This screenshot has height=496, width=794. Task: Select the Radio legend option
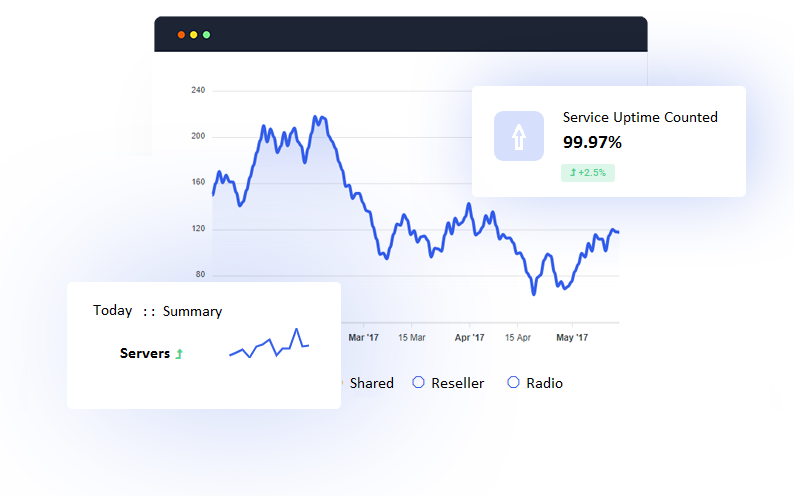(514, 383)
